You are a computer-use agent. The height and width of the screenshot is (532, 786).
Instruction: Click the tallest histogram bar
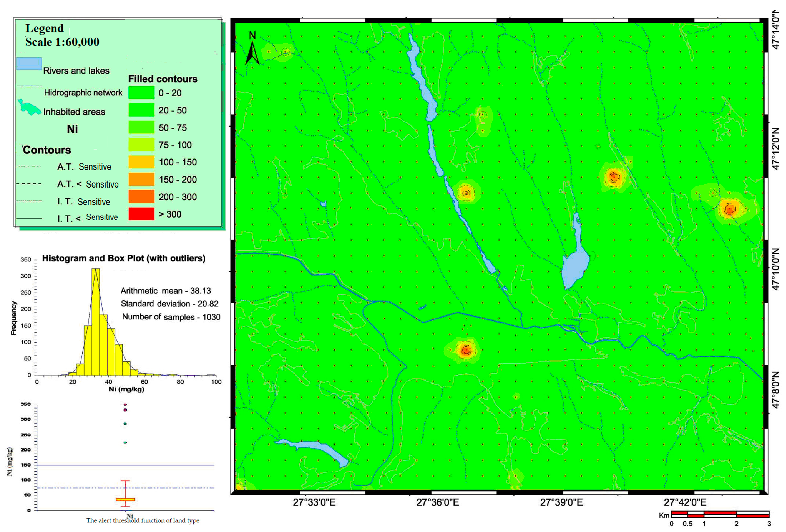96,321
